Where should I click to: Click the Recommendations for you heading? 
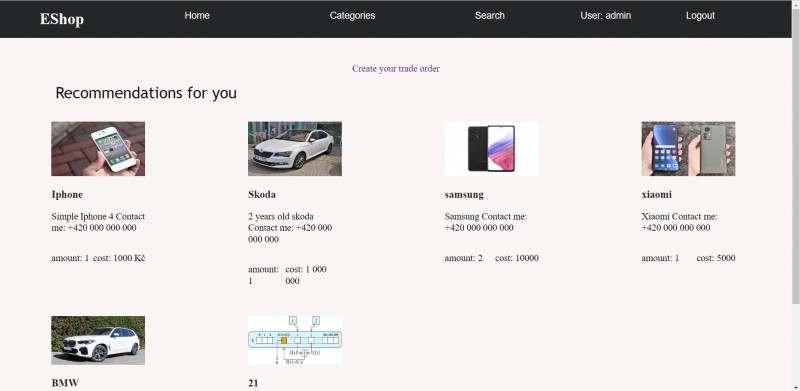point(146,93)
